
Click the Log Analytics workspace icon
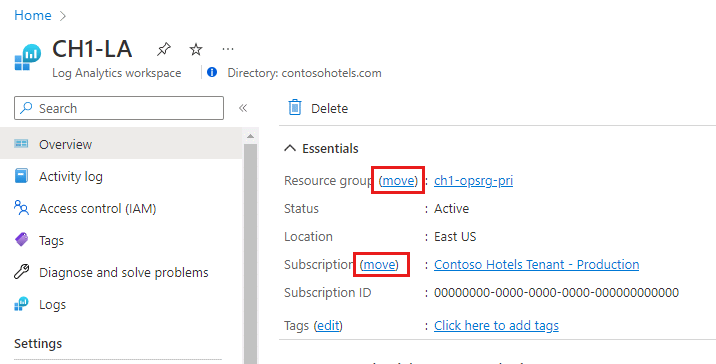pos(27,58)
